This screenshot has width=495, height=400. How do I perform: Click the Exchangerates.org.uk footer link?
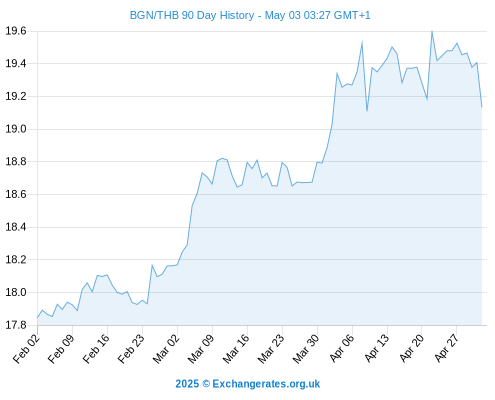(266, 384)
